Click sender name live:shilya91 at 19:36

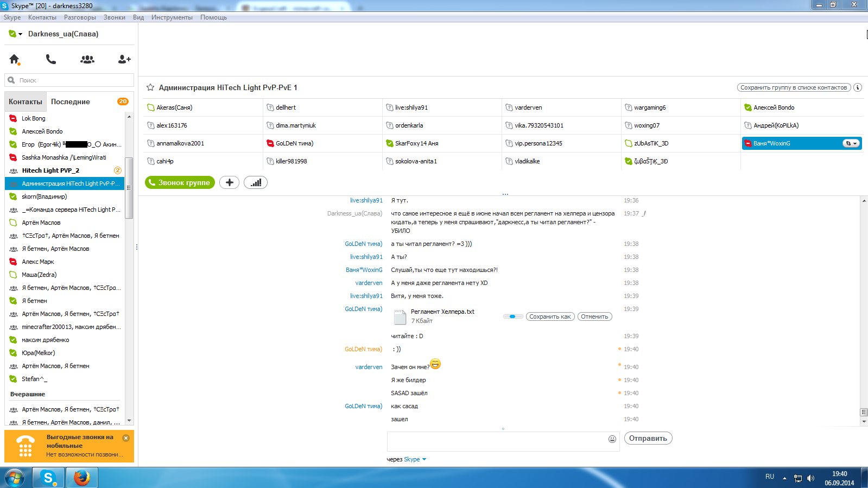point(366,200)
